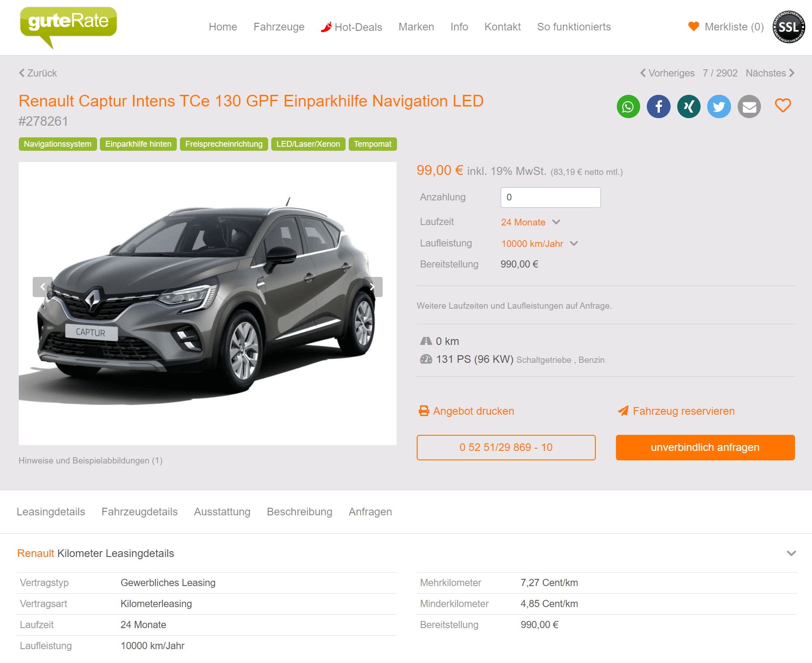The height and width of the screenshot is (663, 812).
Task: Open So funktionierts in the navigation
Action: 574,27
